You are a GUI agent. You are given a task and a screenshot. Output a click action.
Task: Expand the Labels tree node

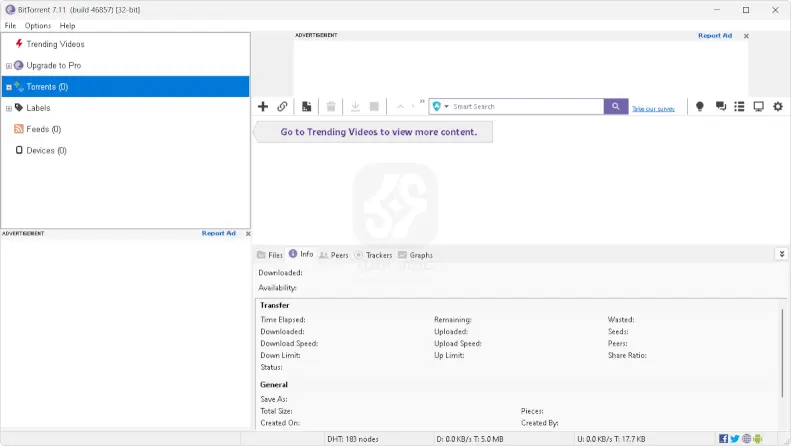point(8,108)
